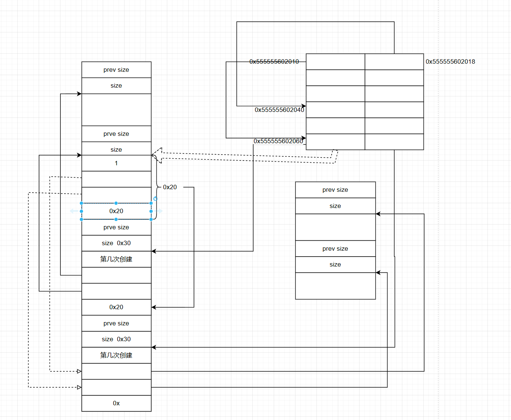
Task: Select the address label 0x555555602010
Action: 274,61
